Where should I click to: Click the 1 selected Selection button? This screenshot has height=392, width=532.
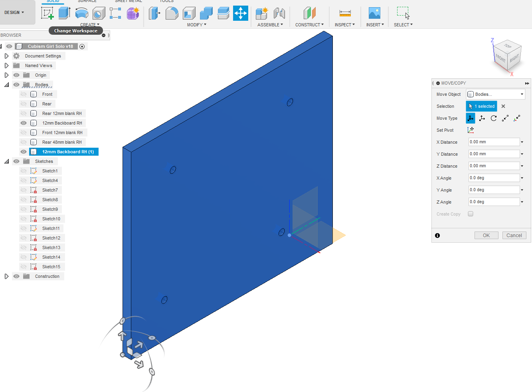(482, 106)
